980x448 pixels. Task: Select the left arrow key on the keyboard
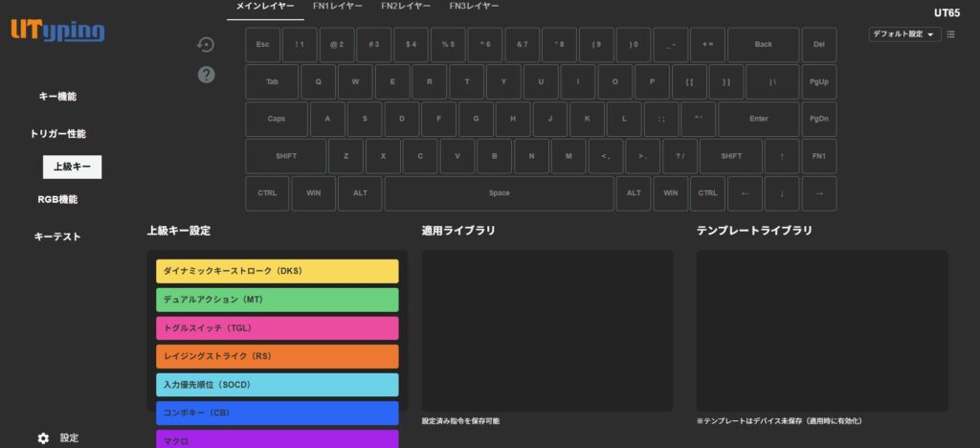coord(745,193)
